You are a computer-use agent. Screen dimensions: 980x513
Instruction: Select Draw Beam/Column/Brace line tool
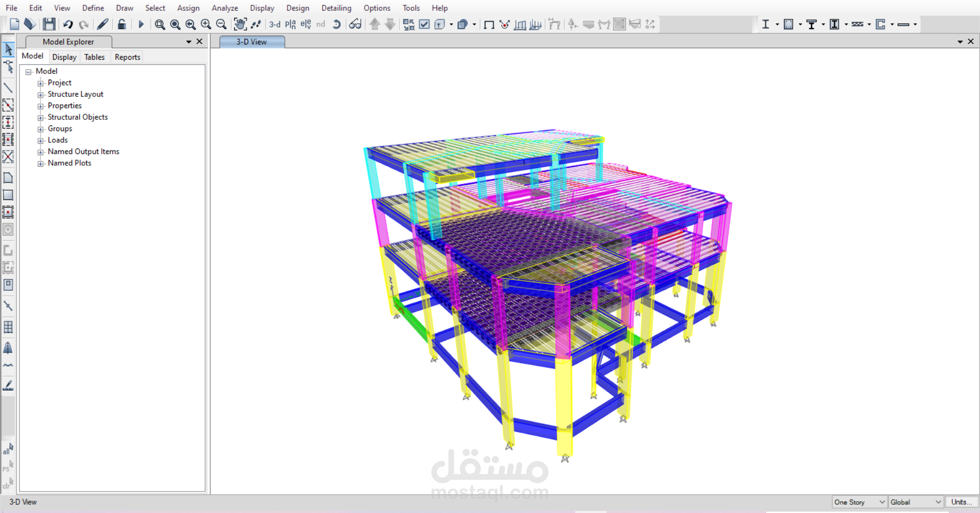8,88
